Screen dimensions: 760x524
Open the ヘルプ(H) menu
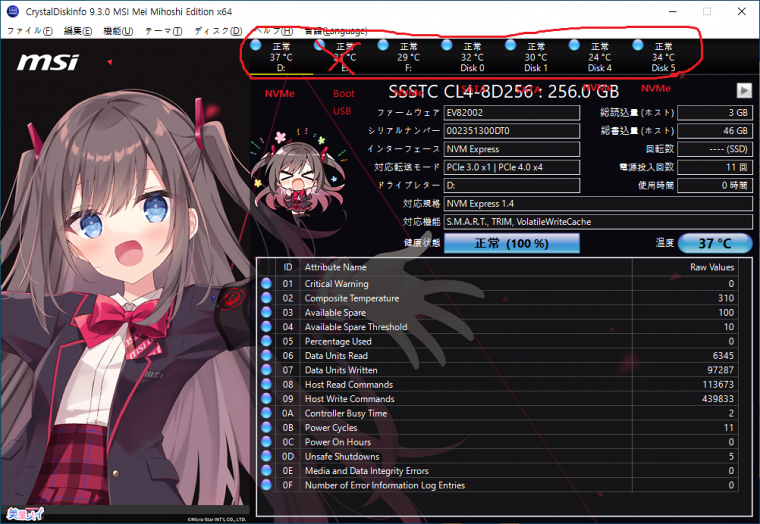coord(273,31)
